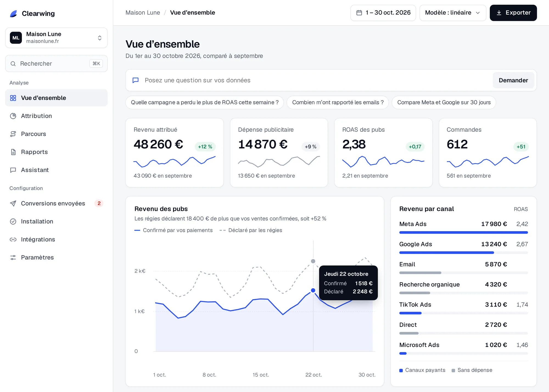Click the ⌘K shortcut badge
Screen dimensions: 549x392
pos(96,64)
